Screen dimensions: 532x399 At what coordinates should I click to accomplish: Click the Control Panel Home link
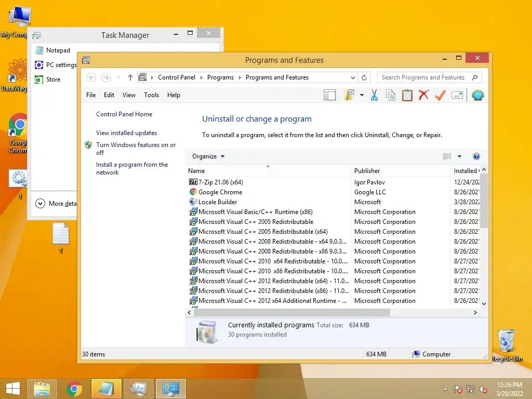pos(124,114)
